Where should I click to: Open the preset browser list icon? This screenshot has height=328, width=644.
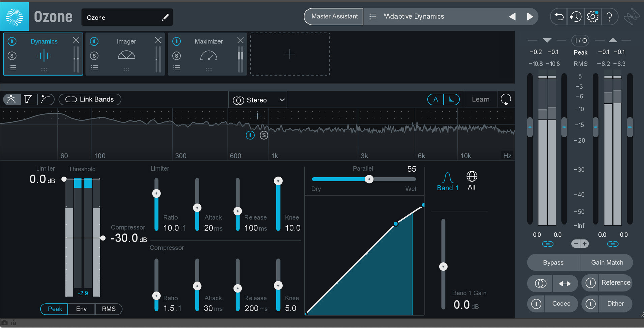pos(373,17)
